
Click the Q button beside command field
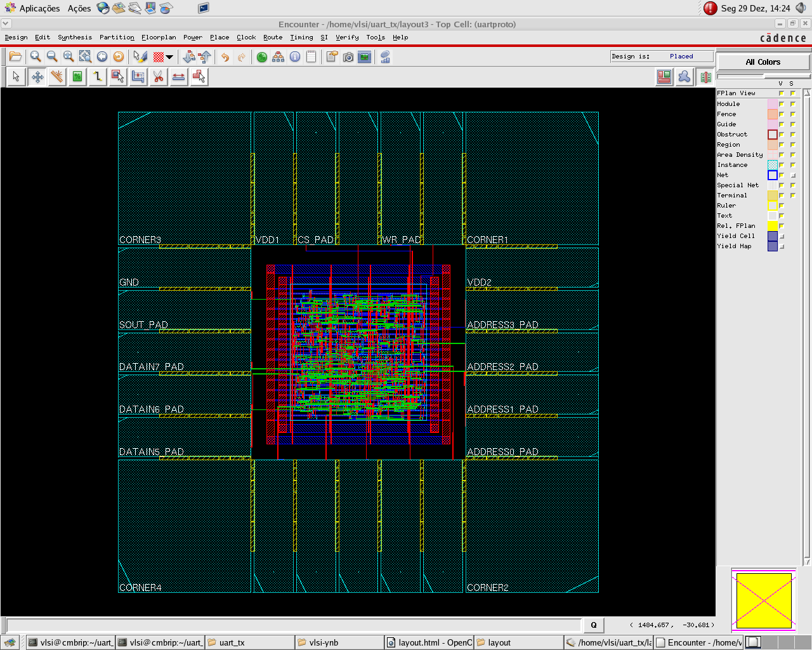coord(594,625)
